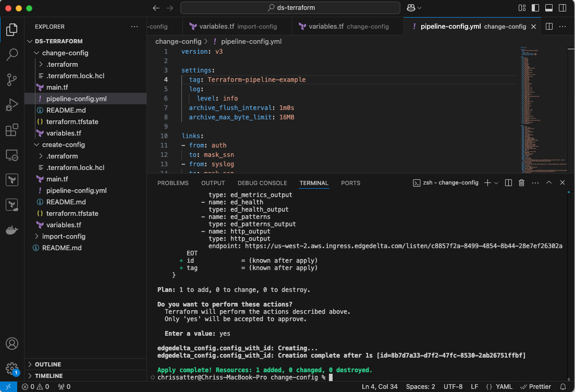Split the terminal panel

coord(509,183)
